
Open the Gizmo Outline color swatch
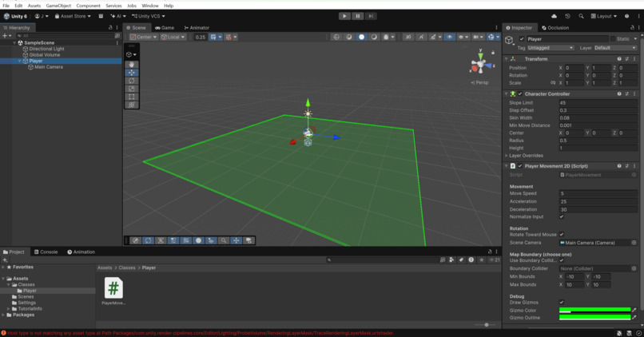tap(594, 318)
